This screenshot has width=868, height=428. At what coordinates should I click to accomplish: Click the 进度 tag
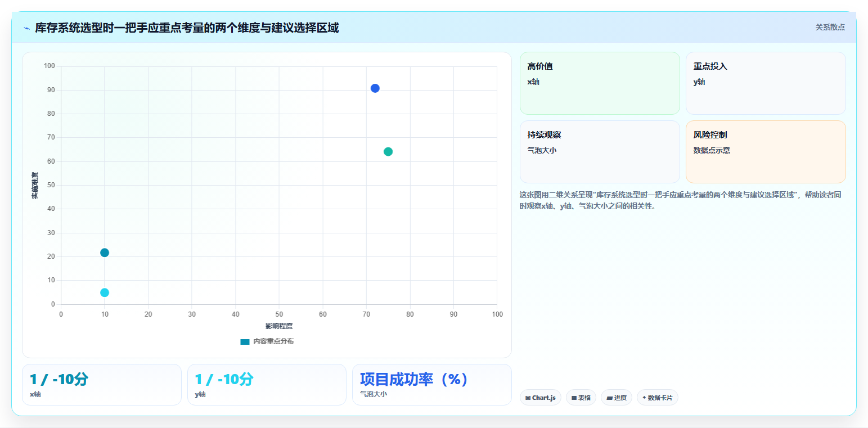pyautogui.click(x=617, y=398)
